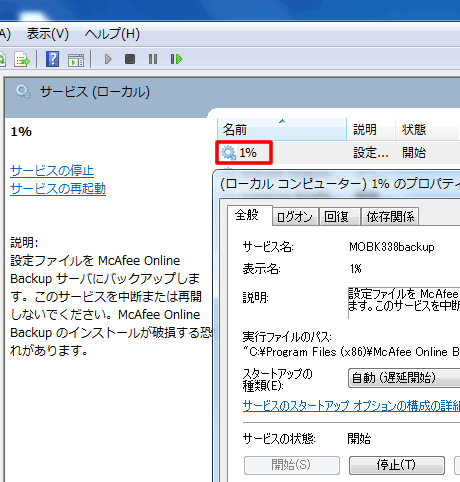Screen dimensions: 460x482
Task: Click the executable path text in dialog
Action: (351, 352)
